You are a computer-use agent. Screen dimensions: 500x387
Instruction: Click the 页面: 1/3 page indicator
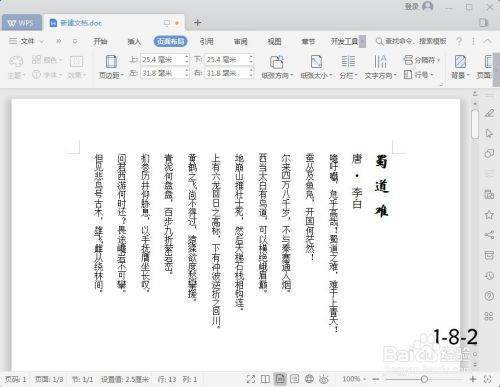pos(49,379)
